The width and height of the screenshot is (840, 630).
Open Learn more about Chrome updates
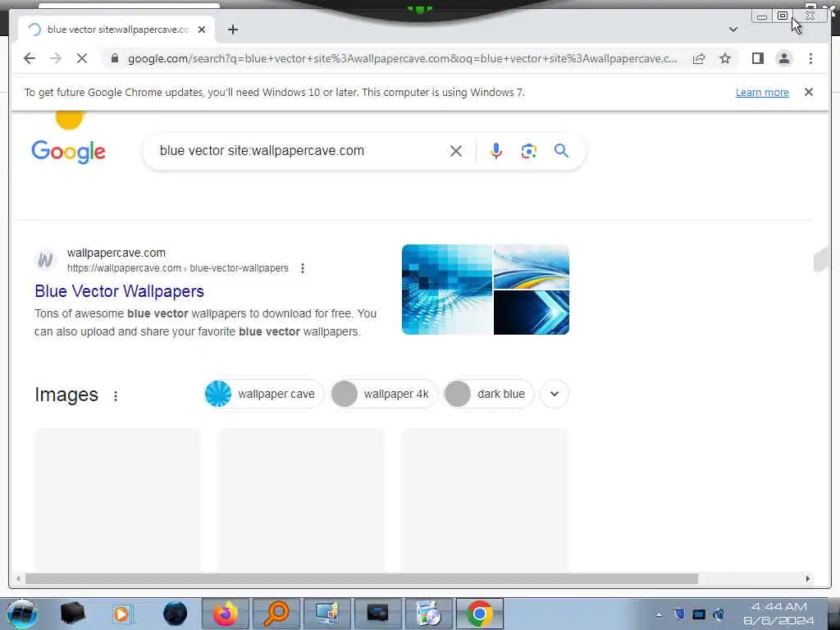pos(762,92)
